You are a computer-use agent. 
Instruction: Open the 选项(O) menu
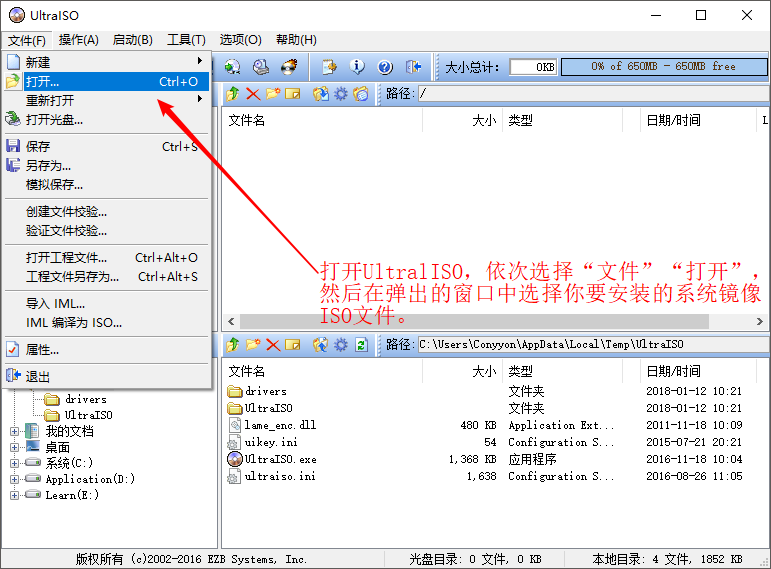point(240,40)
